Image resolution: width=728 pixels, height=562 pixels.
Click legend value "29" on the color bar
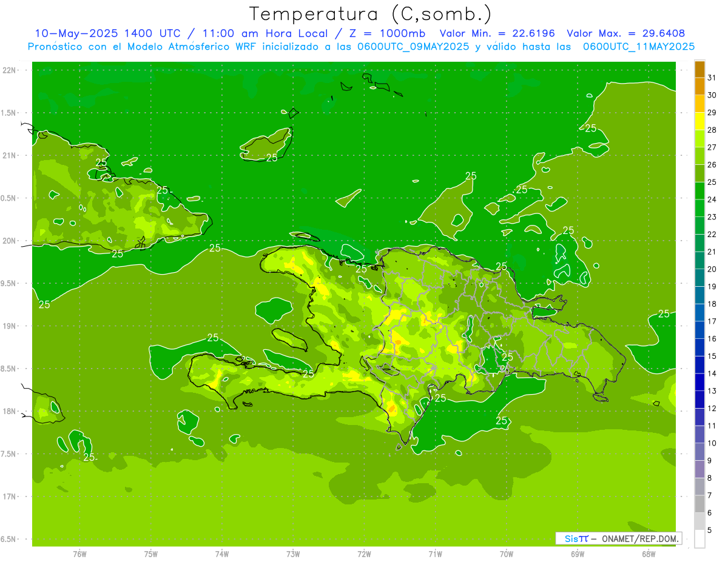coord(712,112)
